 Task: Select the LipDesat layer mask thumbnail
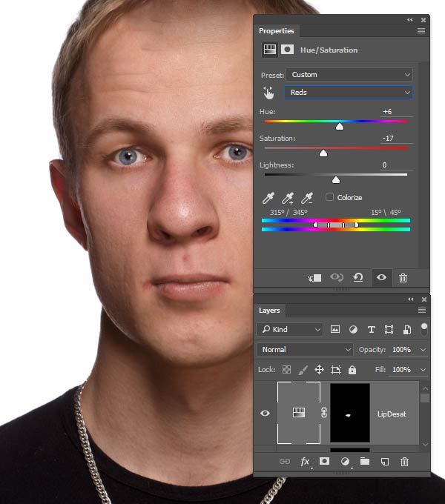click(350, 413)
